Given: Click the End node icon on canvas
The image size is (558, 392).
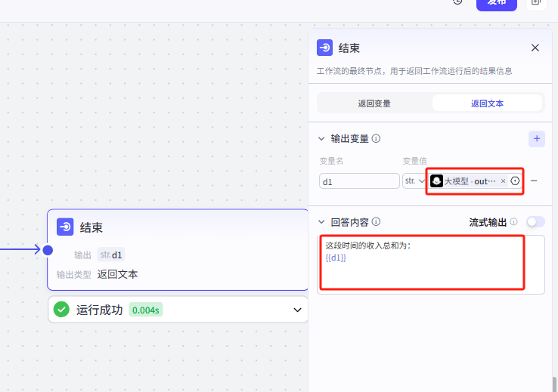Looking at the screenshot, I should 65,227.
